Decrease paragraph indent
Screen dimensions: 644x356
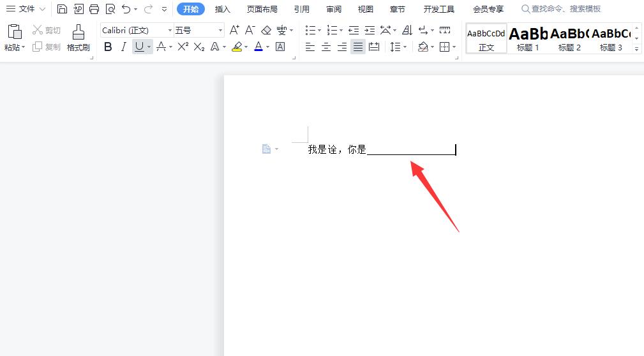pyautogui.click(x=353, y=30)
